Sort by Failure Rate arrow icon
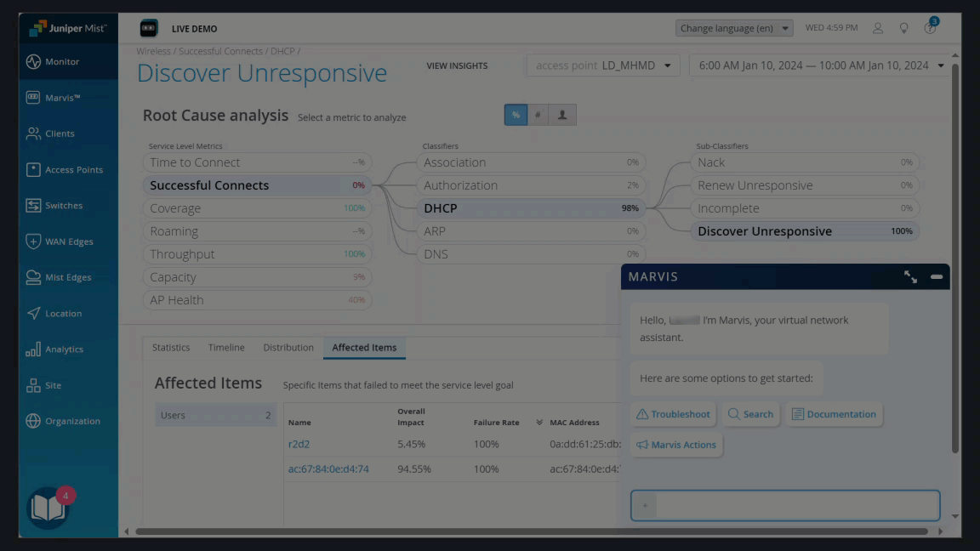The image size is (980, 551). pyautogui.click(x=538, y=423)
